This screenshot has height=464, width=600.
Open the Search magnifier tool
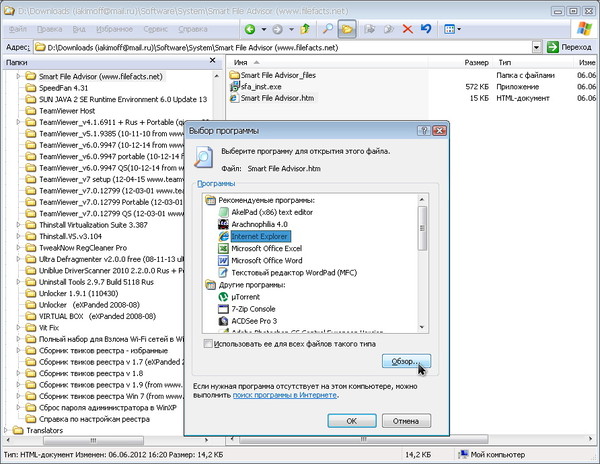pos(327,29)
